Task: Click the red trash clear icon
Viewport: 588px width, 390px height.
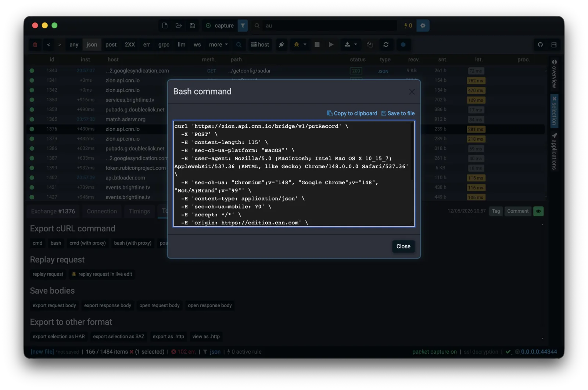Action: point(35,45)
